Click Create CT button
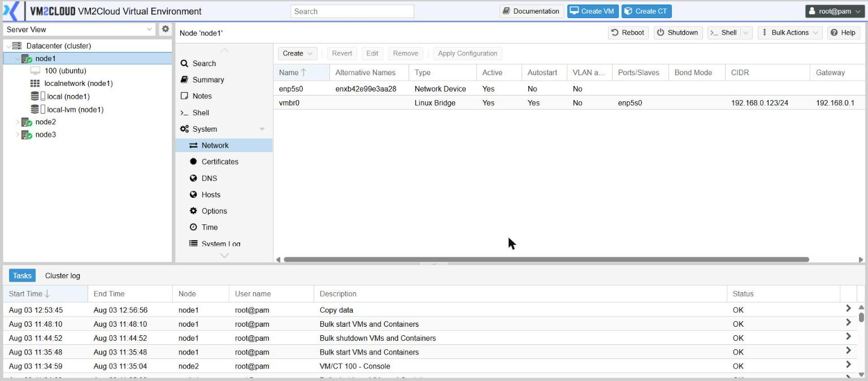Image resolution: width=868 pixels, height=381 pixels. click(x=646, y=11)
